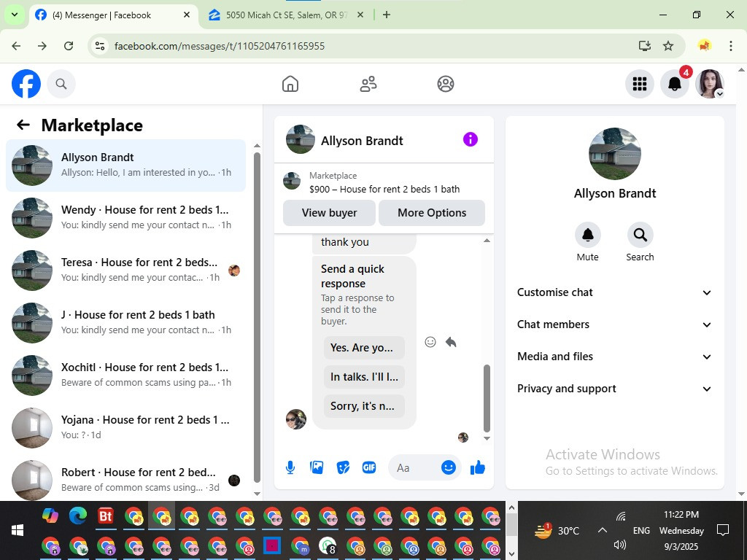The width and height of the screenshot is (747, 560).
Task: Open the account profile picture menu
Action: pyautogui.click(x=710, y=84)
